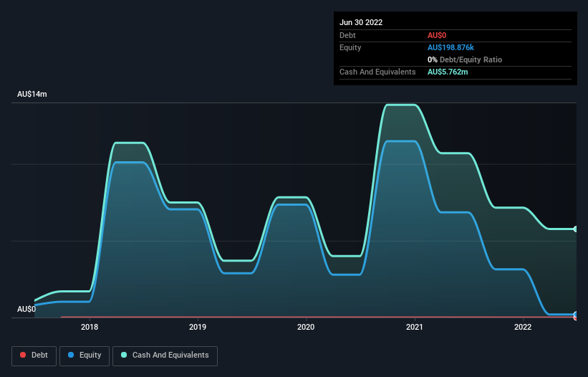Click the red Debt legend dot
Viewport: 588px width, 377px height.
tap(23, 355)
